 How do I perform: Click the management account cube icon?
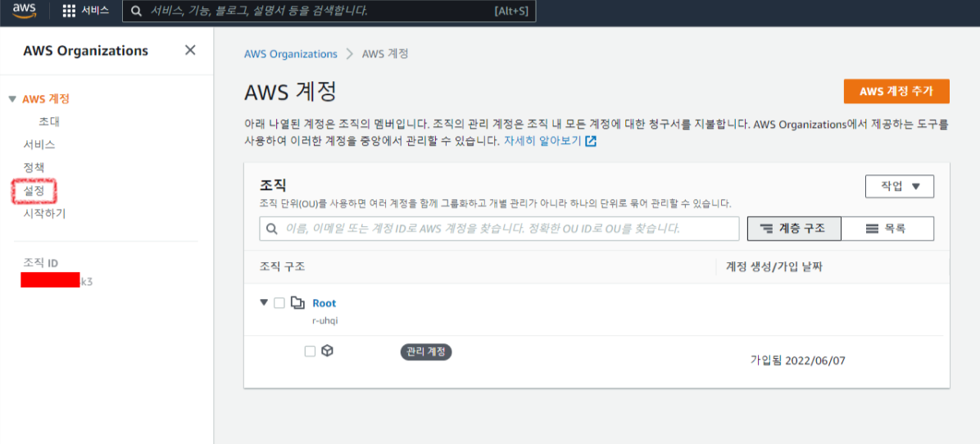[328, 351]
